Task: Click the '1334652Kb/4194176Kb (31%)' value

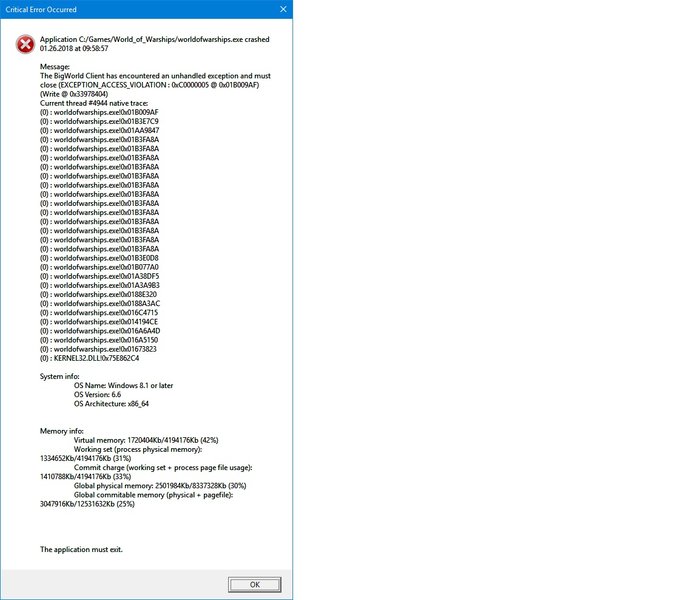Action: point(86,458)
